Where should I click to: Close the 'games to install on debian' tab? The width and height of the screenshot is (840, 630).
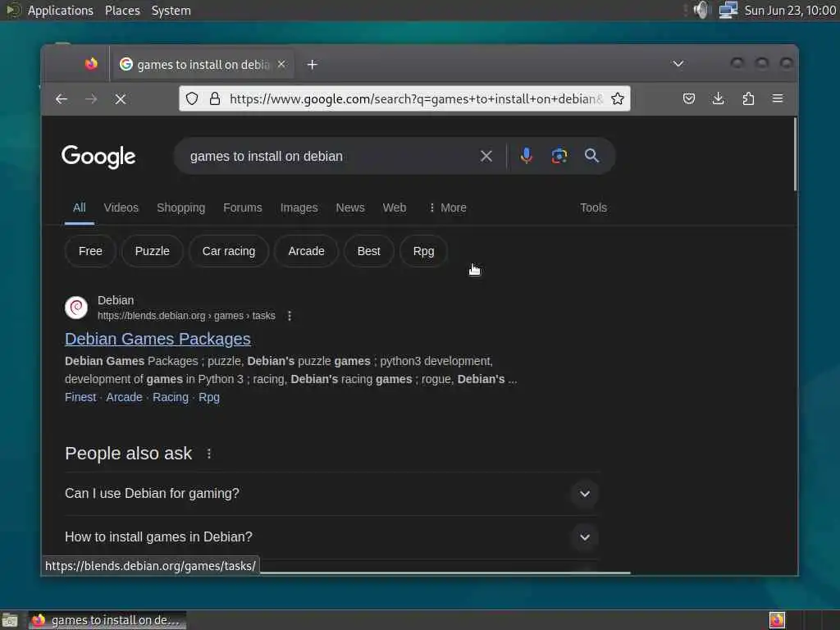pos(281,64)
